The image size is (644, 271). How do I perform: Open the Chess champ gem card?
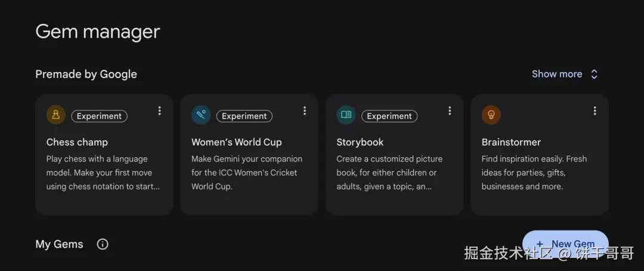pos(104,155)
